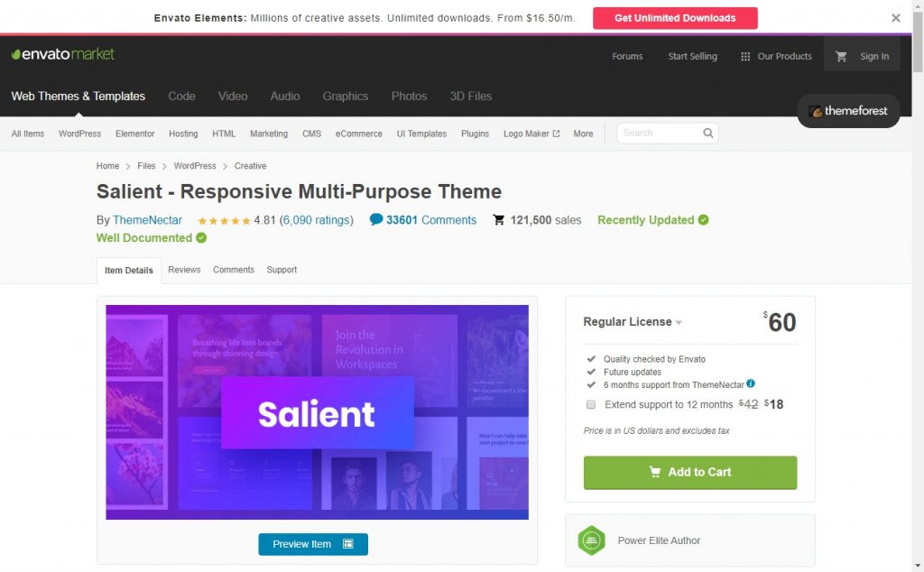Image resolution: width=924 pixels, height=572 pixels.
Task: Click the Add to Cart button
Action: [690, 473]
